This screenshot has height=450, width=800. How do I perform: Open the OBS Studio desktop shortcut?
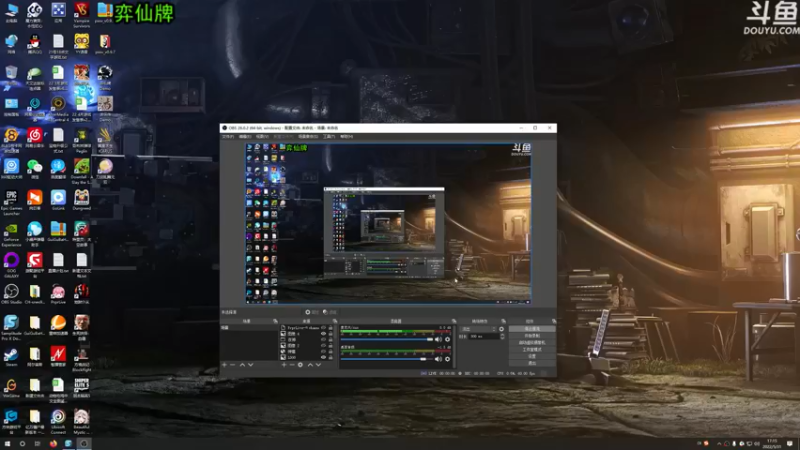11,294
